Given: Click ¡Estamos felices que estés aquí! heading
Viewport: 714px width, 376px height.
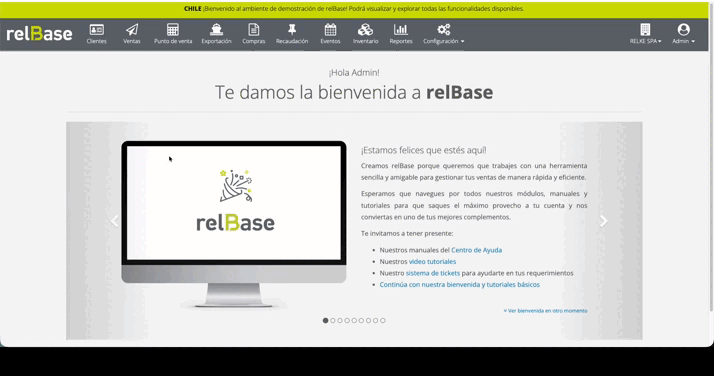Looking at the screenshot, I should point(423,150).
